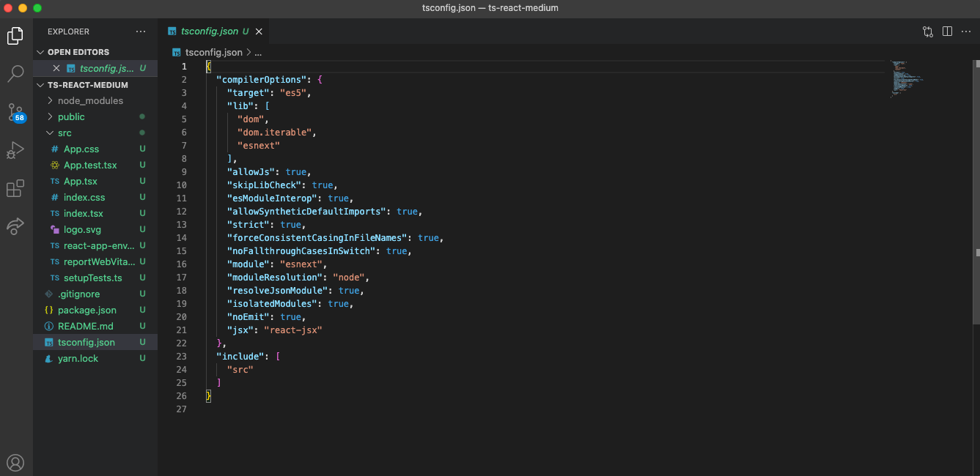Open editor More Actions ellipsis menu
This screenshot has width=980, height=476.
966,31
